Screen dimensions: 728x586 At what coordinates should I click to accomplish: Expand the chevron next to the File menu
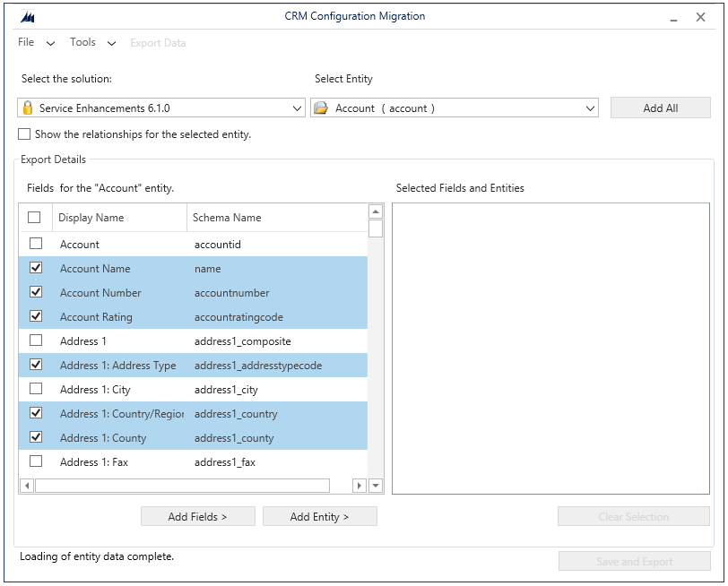50,42
